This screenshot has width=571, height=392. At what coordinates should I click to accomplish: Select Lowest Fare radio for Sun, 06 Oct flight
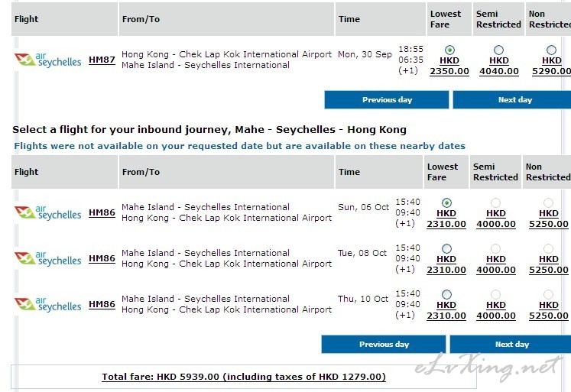coord(446,202)
